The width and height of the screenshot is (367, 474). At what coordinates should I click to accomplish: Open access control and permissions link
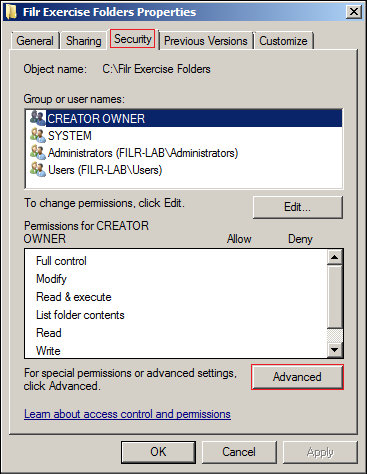pyautogui.click(x=127, y=414)
